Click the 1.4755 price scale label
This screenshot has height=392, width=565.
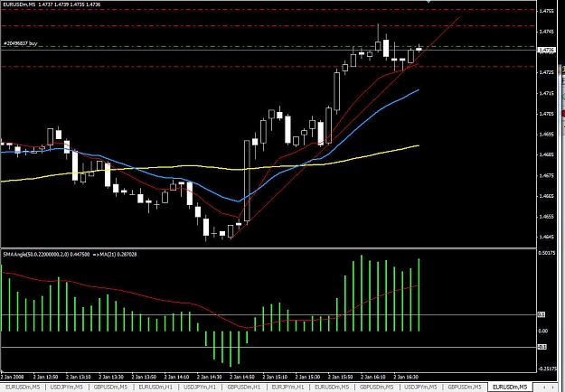[546, 11]
